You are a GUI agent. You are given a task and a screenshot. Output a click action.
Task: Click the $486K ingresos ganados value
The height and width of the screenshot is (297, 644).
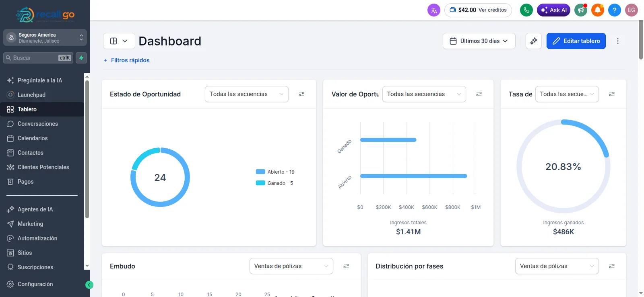pos(563,232)
